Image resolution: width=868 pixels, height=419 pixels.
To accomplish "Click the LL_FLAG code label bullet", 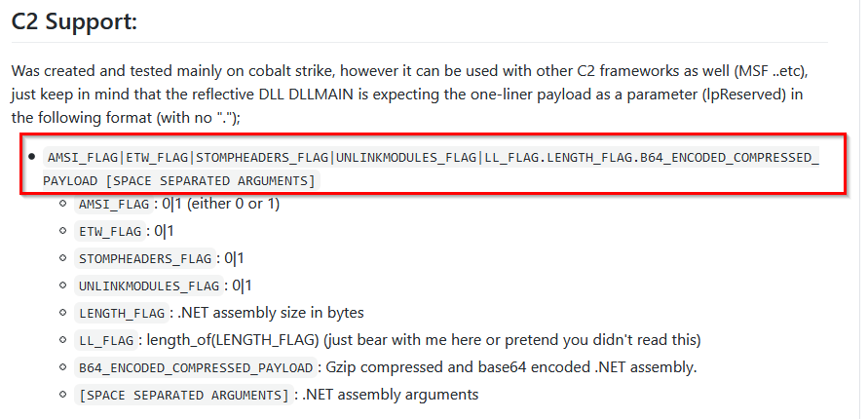I will (x=106, y=340).
